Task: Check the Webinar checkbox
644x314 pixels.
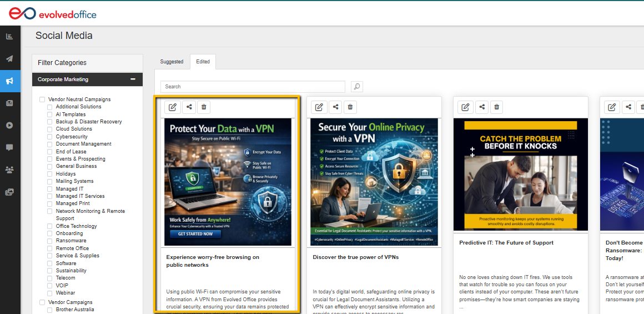Action: tap(50, 293)
